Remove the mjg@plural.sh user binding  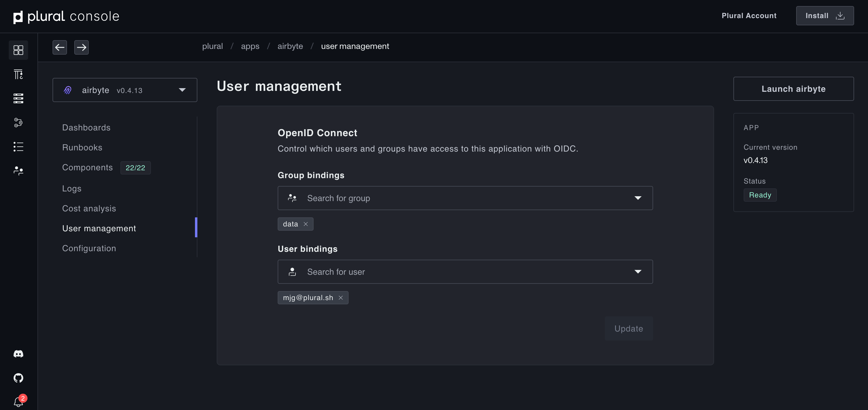click(x=341, y=297)
